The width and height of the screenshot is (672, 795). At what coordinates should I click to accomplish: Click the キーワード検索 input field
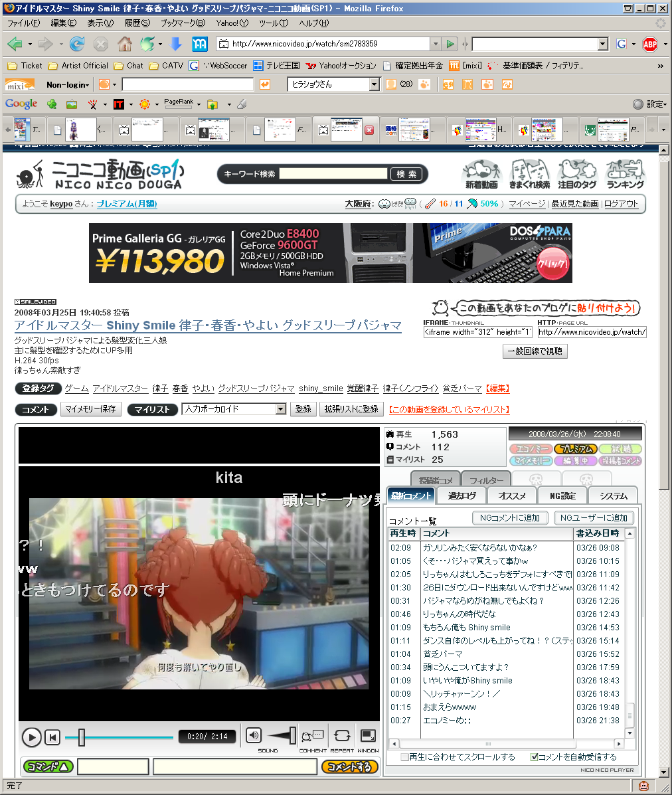click(333, 174)
